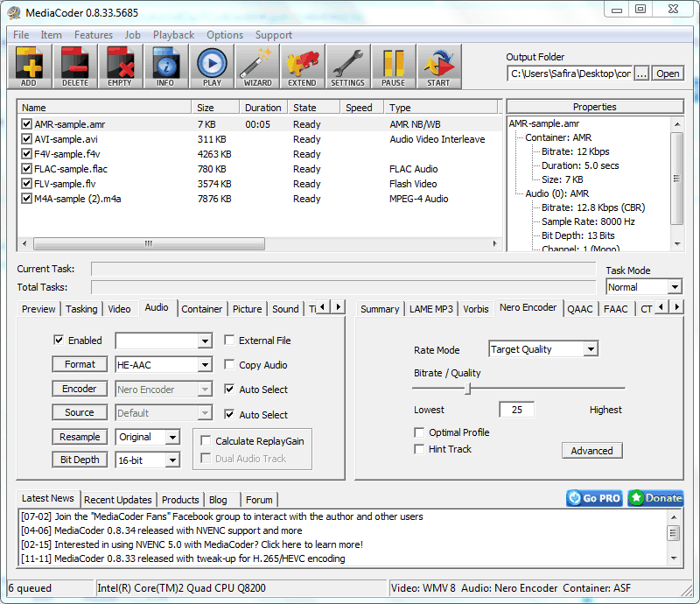The image size is (700, 604).
Task: Enable Calculate ReplayGain checkbox
Action: tap(206, 441)
